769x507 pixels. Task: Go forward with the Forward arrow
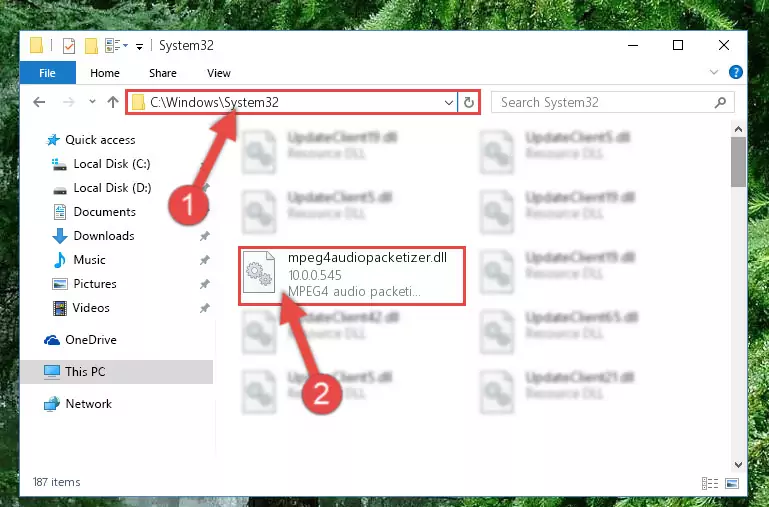(69, 102)
